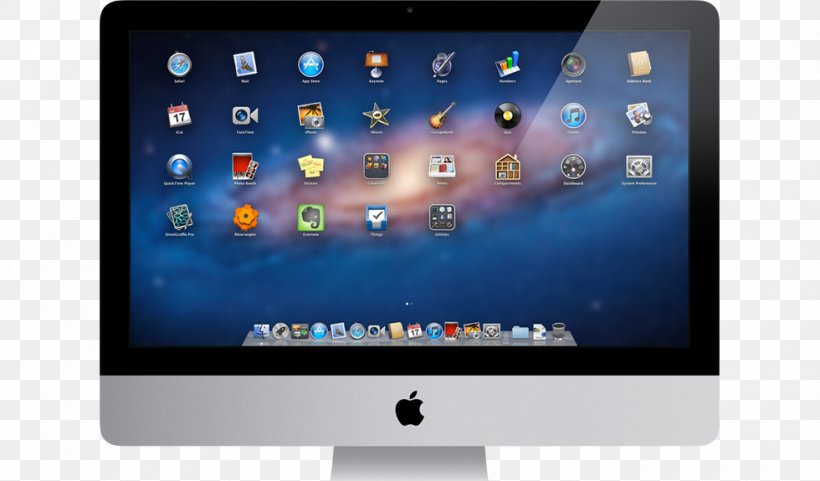Image resolution: width=820 pixels, height=481 pixels.
Task: Click the App Store Dock icon
Action: click(319, 331)
